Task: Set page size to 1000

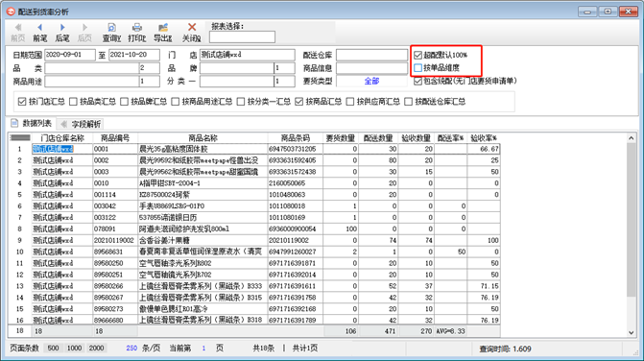Action: coord(74,349)
